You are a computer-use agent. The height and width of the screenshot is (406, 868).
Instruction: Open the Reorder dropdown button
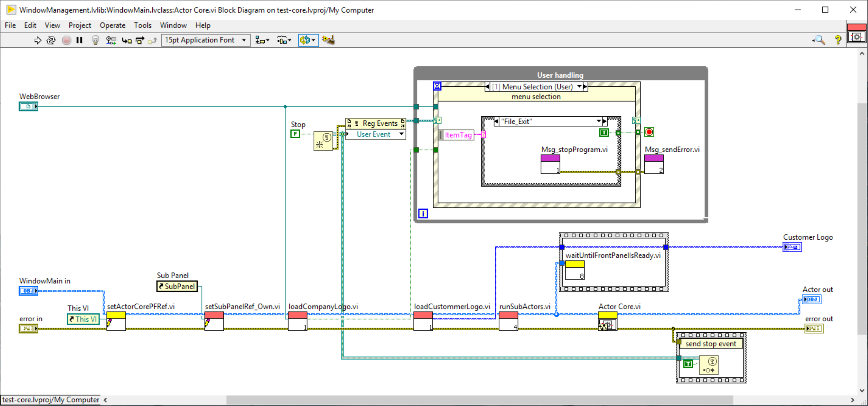tap(308, 40)
